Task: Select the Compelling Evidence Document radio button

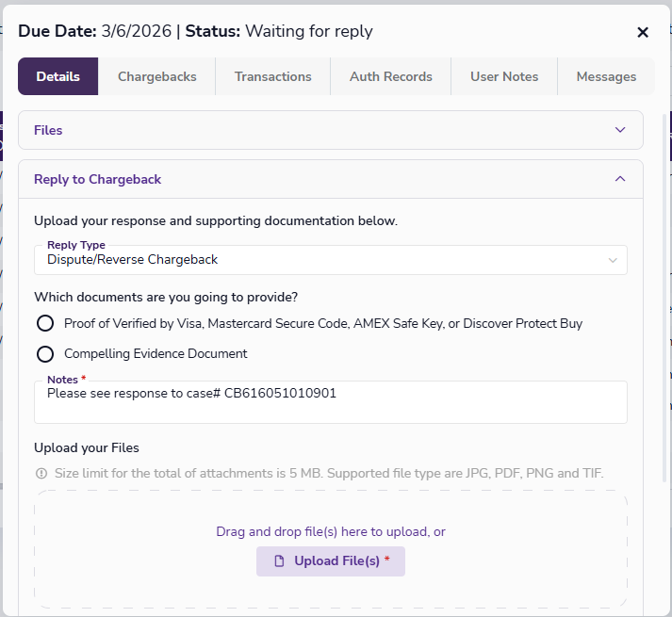Action: 44,354
